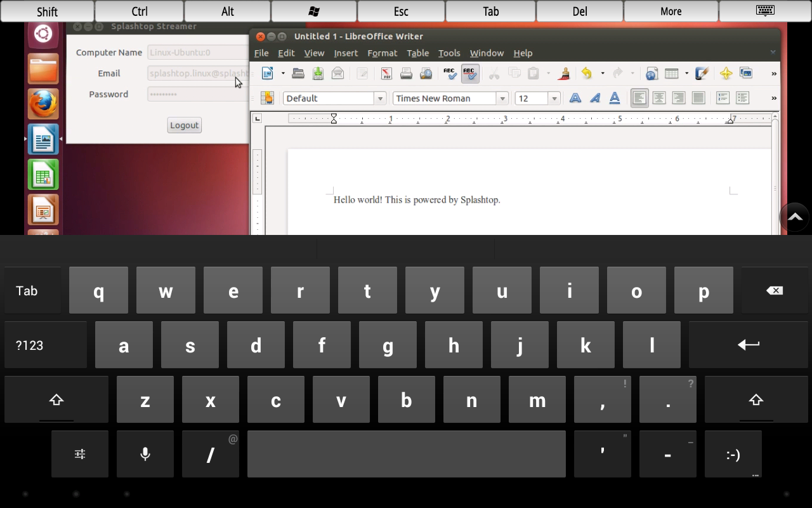Set paragraph alignment to Centered
Screen dimensions: 812x508
659,98
